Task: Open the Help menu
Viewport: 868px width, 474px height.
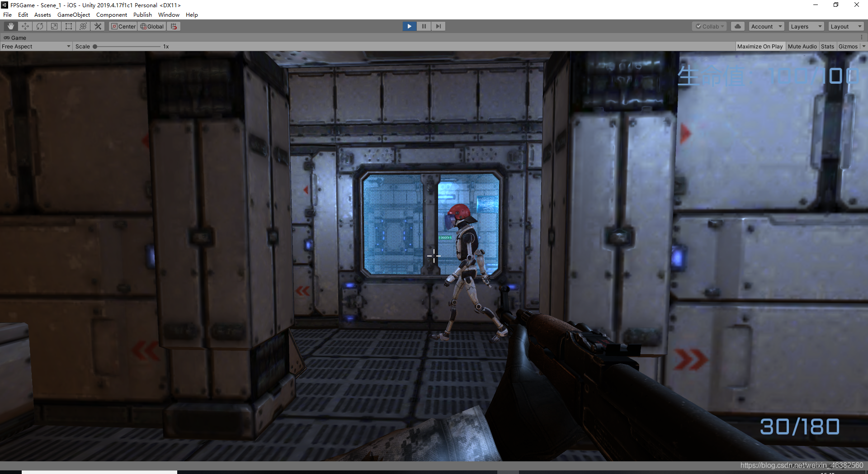Action: coord(192,15)
